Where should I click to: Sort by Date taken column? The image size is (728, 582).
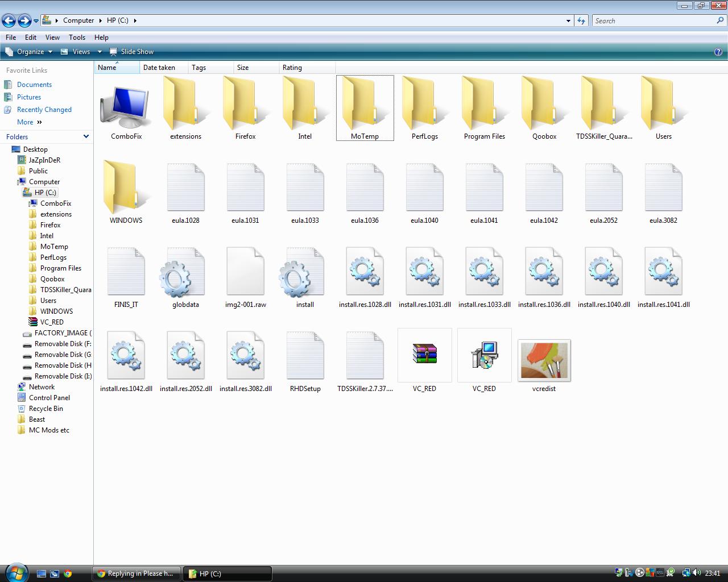pos(164,68)
